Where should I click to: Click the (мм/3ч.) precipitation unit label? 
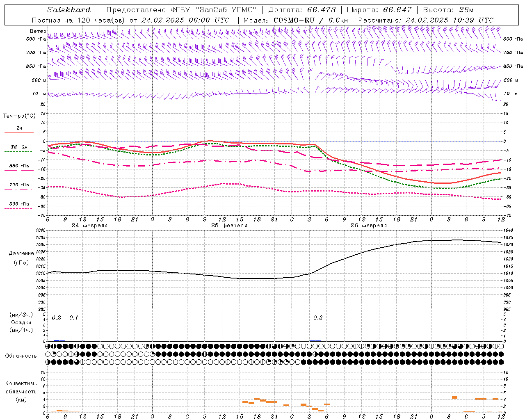pyautogui.click(x=21, y=315)
